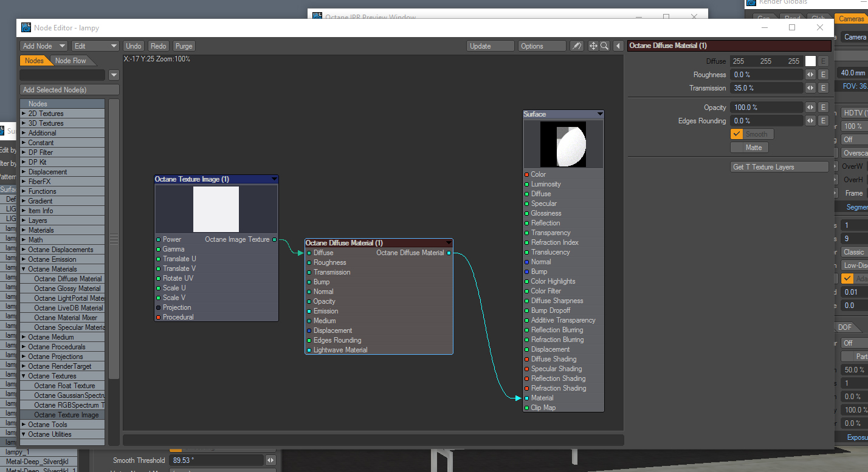Viewport: 868px width, 472px height.
Task: Click the pan arrows icon in Node Editor
Action: click(x=594, y=46)
